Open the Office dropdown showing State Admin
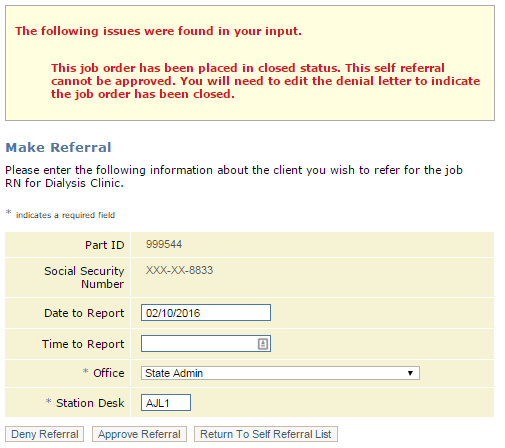 point(280,373)
